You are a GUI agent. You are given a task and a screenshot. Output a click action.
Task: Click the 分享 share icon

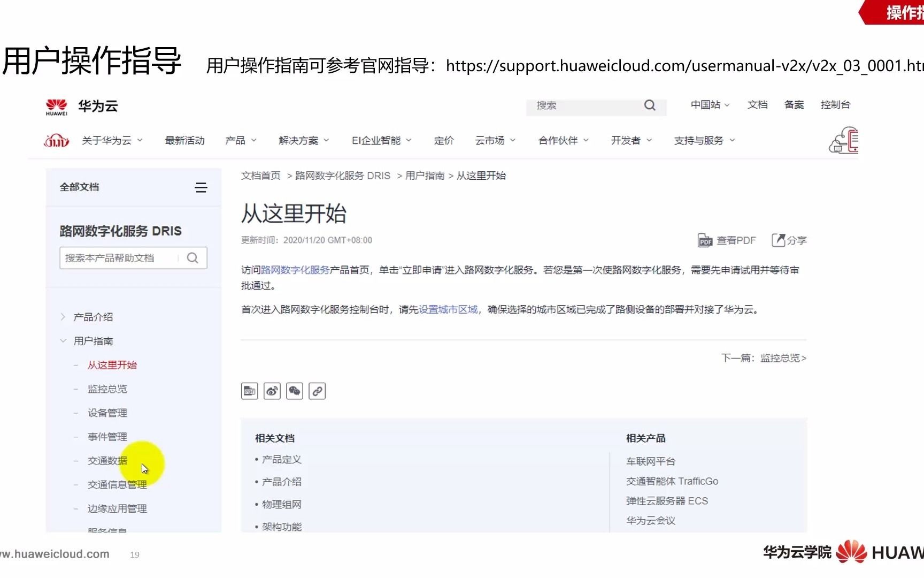(x=789, y=240)
